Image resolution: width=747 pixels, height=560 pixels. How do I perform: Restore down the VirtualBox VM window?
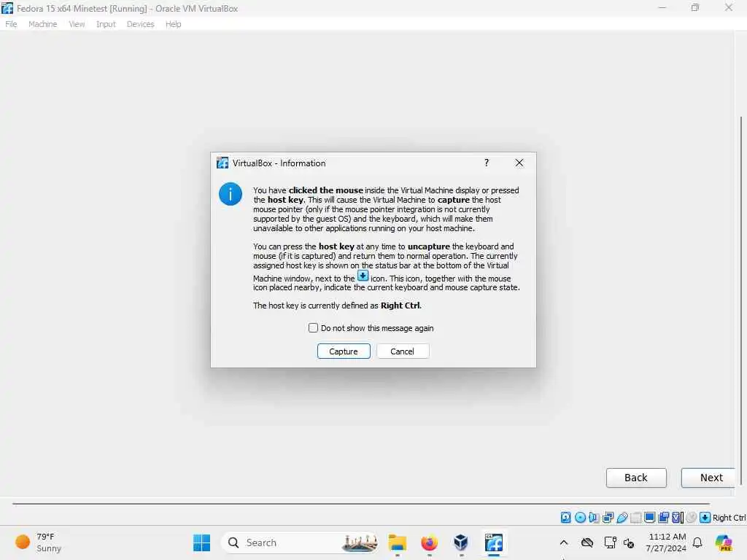pyautogui.click(x=695, y=7)
